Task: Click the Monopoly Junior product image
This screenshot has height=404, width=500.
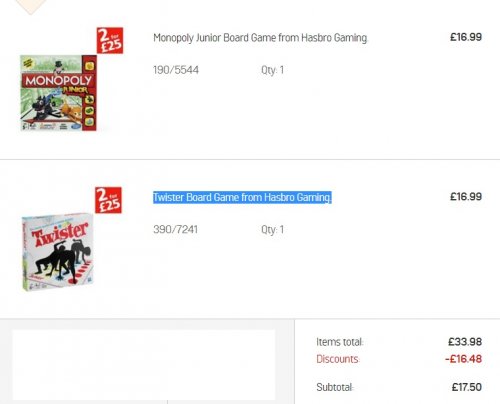Action: tap(58, 93)
